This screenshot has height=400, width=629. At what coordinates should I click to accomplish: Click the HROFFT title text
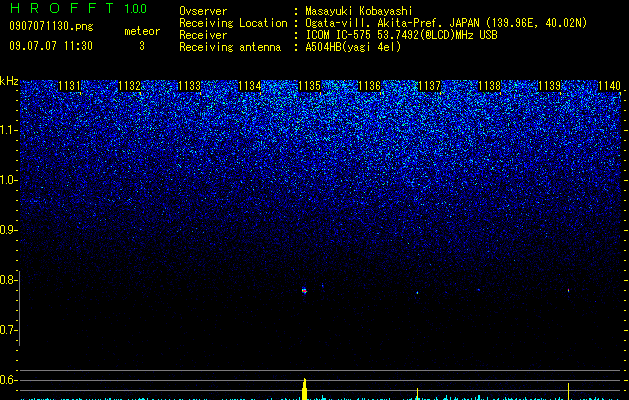[63, 8]
